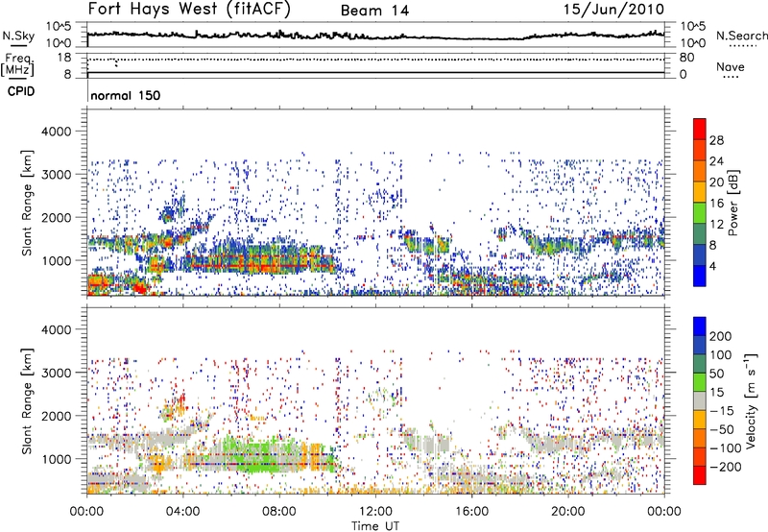This screenshot has width=768, height=532.
Task: Click 'Slant Range [km]' label of power panel
Action: pos(27,203)
